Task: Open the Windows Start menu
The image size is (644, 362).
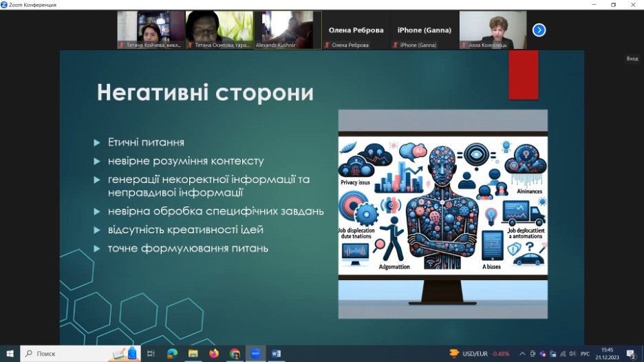Action: pyautogui.click(x=10, y=353)
